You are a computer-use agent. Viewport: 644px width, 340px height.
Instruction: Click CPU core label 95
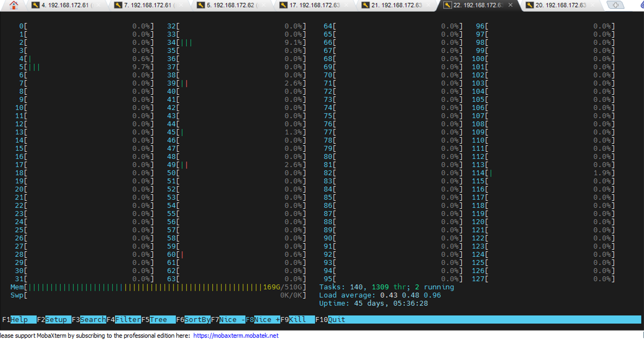328,279
